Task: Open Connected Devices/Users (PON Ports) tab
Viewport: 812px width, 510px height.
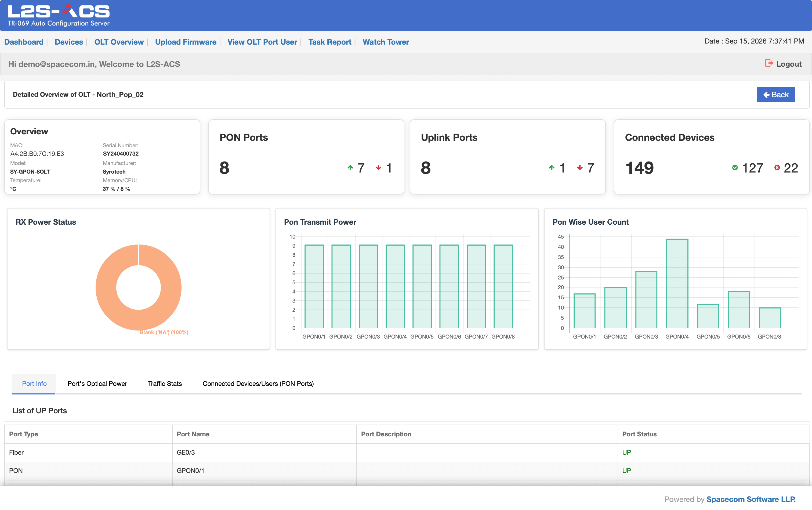Action: (x=258, y=383)
